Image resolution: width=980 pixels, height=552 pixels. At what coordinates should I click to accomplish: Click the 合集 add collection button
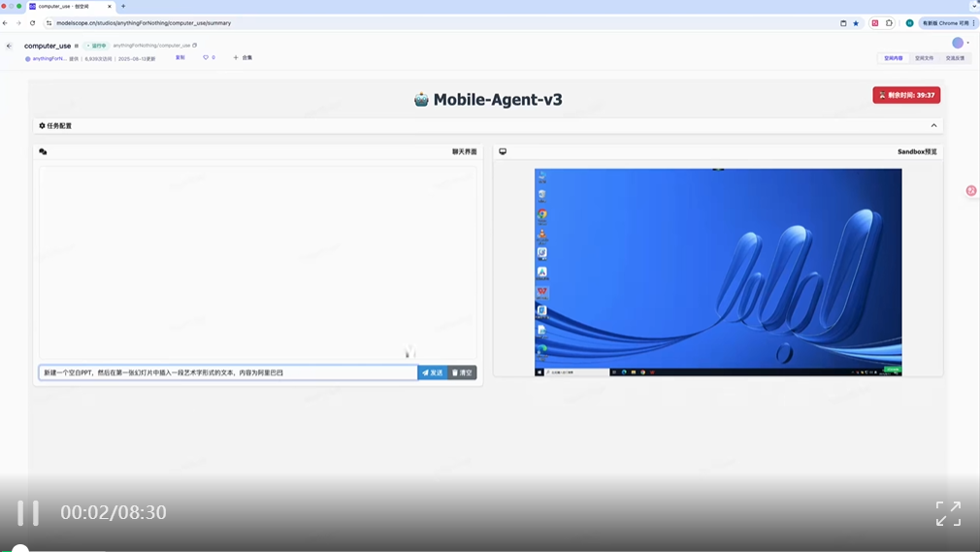click(x=243, y=57)
